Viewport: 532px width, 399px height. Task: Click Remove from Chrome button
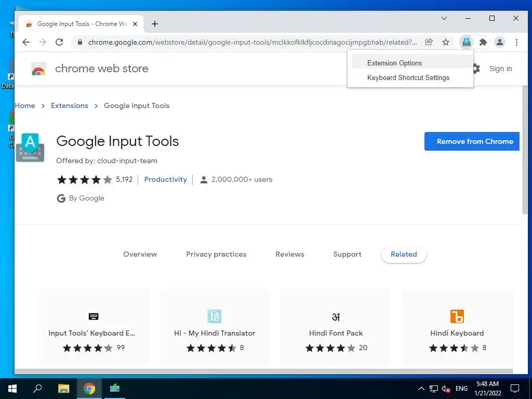472,141
